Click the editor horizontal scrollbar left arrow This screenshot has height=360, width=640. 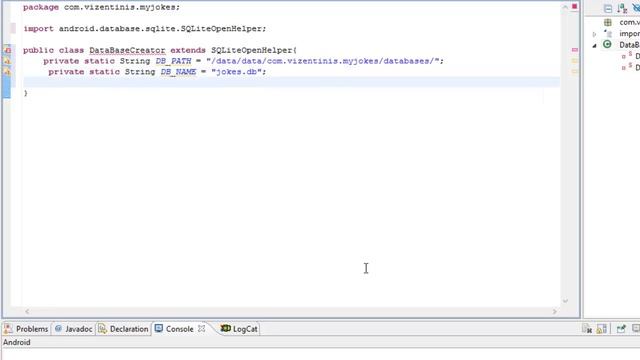tap(27, 311)
